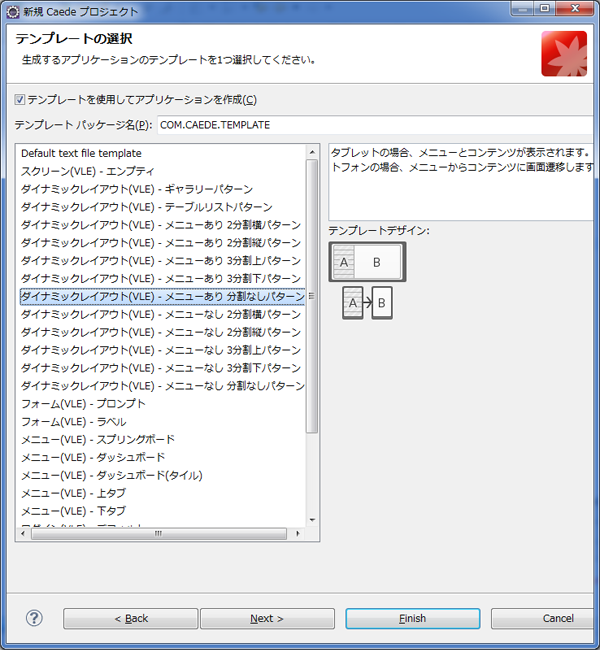Select 'メニュー(VLE) - スプリングボード'
This screenshot has height=650, width=600.
(x=163, y=439)
